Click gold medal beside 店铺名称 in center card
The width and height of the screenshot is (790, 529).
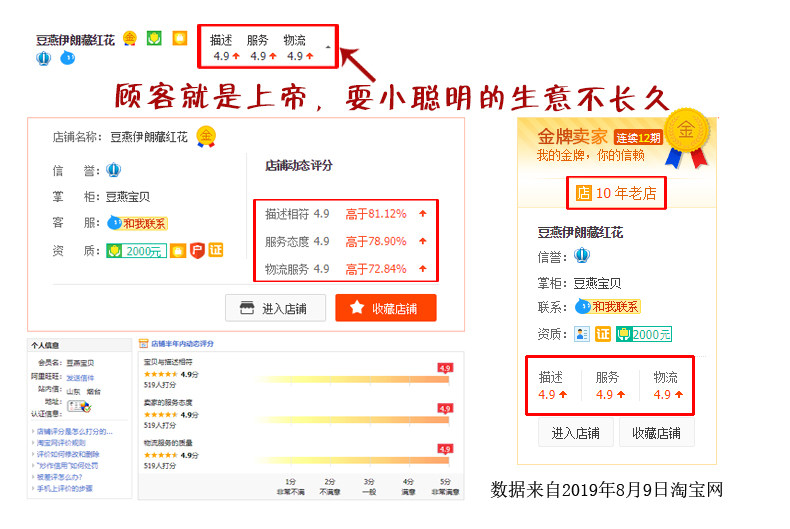point(206,136)
